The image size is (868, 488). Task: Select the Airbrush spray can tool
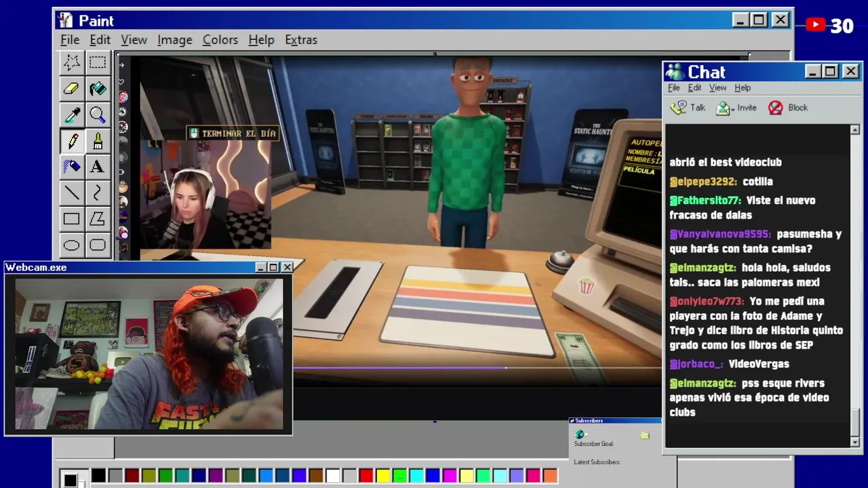71,167
